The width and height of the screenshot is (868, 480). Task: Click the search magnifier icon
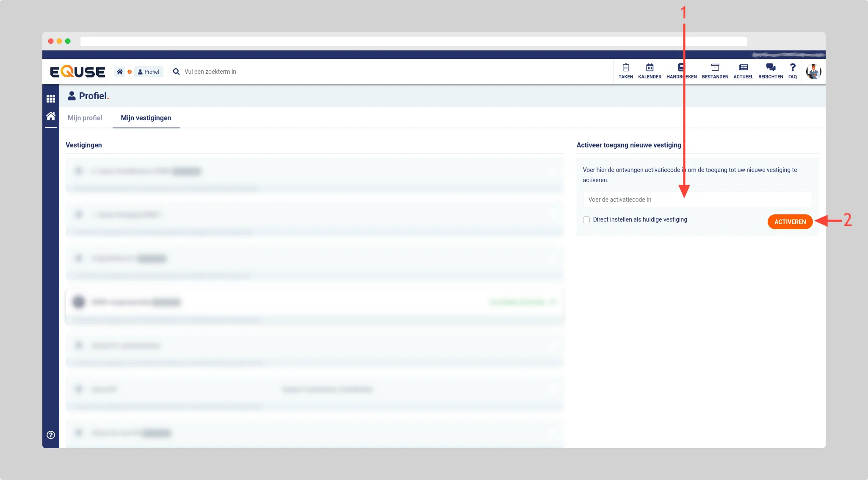click(x=177, y=72)
